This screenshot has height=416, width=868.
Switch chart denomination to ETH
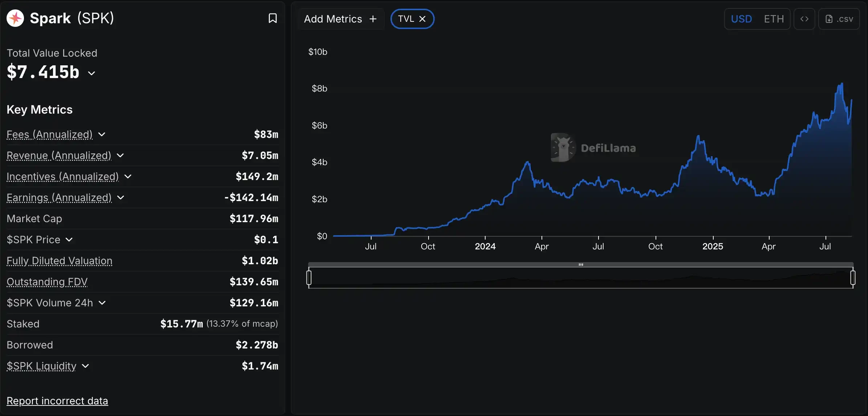click(774, 19)
